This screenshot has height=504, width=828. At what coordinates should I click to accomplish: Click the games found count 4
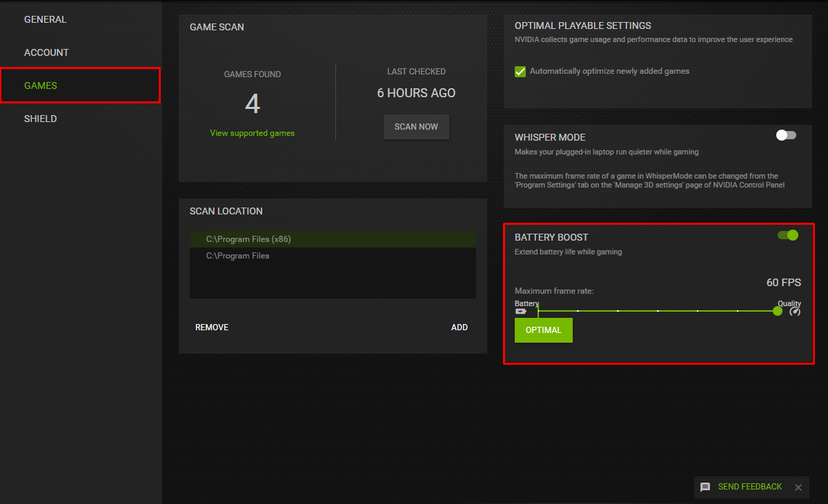pos(253,104)
